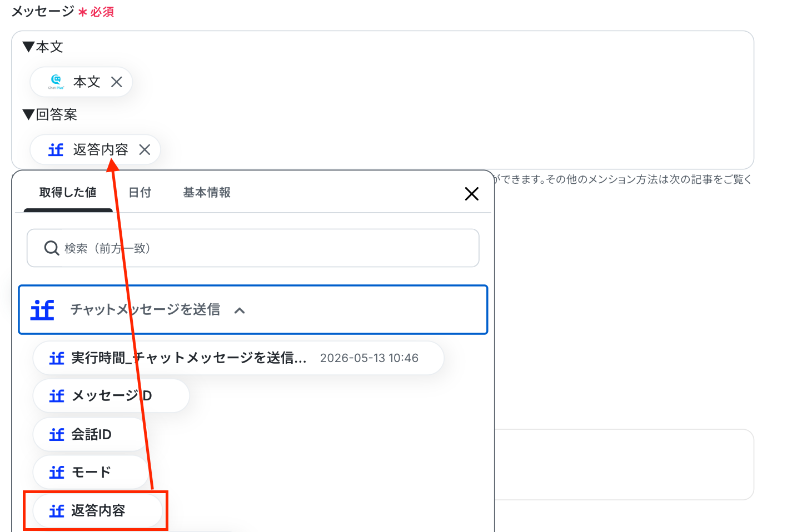787x532 pixels.
Task: Click the ▼回答案 heading text
Action: coord(50,115)
